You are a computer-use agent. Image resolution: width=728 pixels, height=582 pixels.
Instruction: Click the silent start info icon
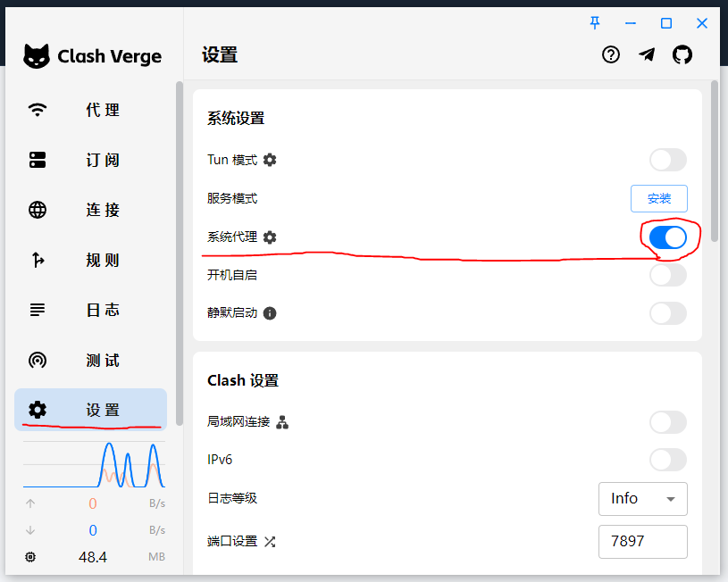270,313
